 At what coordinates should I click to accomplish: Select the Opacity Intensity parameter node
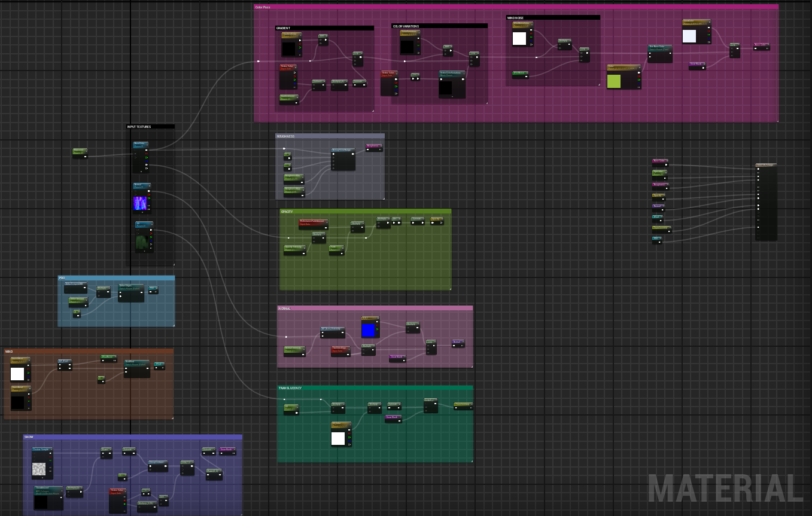click(x=294, y=249)
